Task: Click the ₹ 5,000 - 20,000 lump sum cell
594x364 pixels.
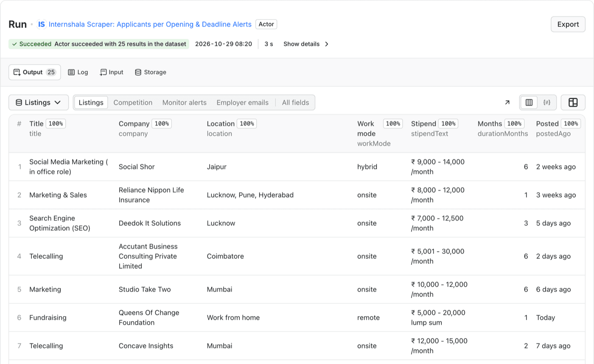Action: point(438,317)
